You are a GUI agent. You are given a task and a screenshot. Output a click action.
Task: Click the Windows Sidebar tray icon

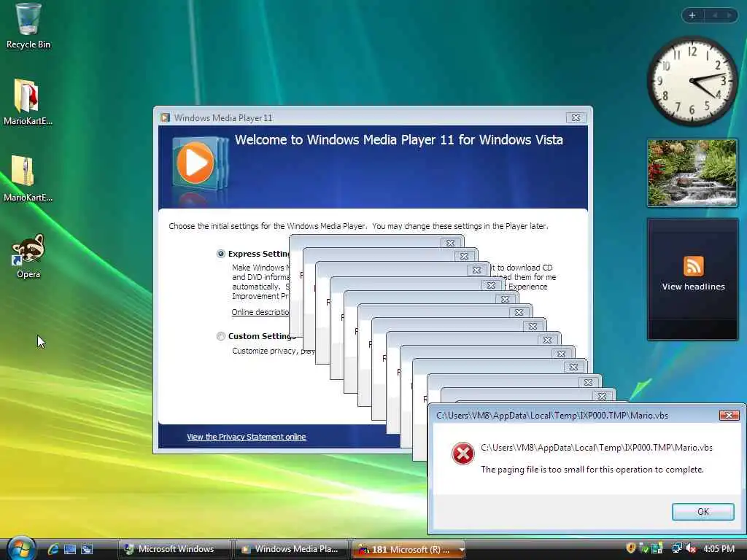(x=657, y=548)
